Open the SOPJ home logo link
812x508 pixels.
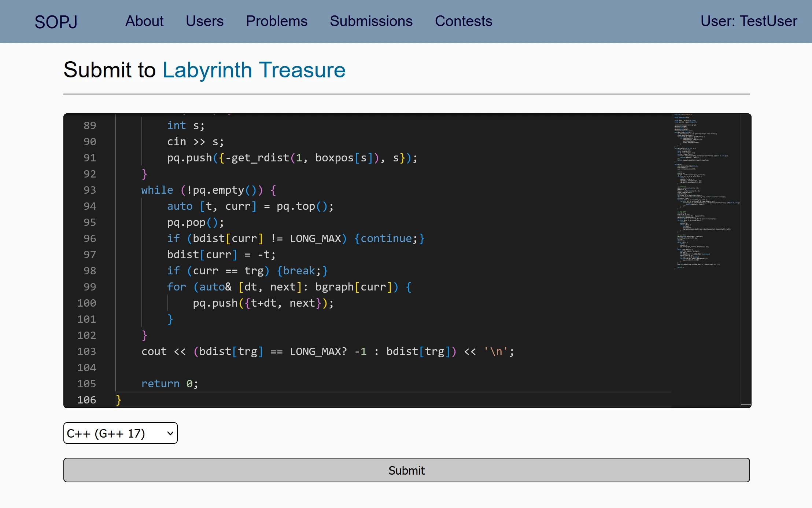(x=56, y=22)
